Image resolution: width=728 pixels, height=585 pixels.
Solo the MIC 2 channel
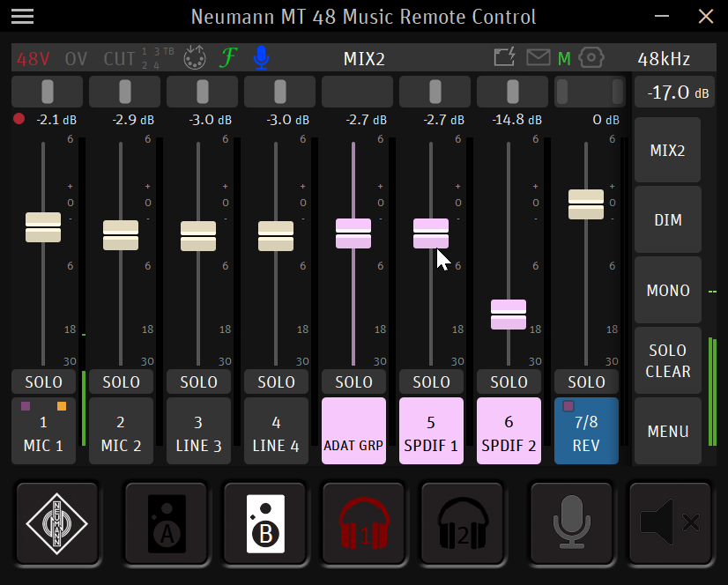tap(121, 382)
